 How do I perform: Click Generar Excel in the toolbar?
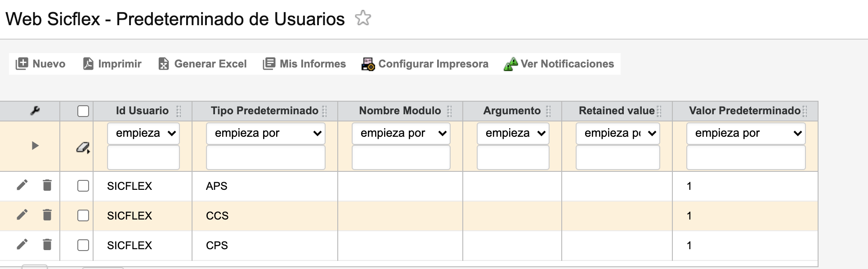(x=202, y=64)
